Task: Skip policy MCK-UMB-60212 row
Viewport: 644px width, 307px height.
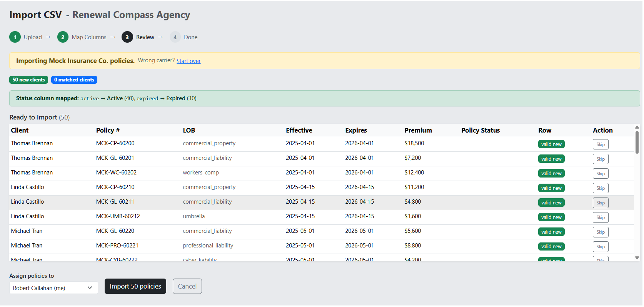Action: click(601, 217)
